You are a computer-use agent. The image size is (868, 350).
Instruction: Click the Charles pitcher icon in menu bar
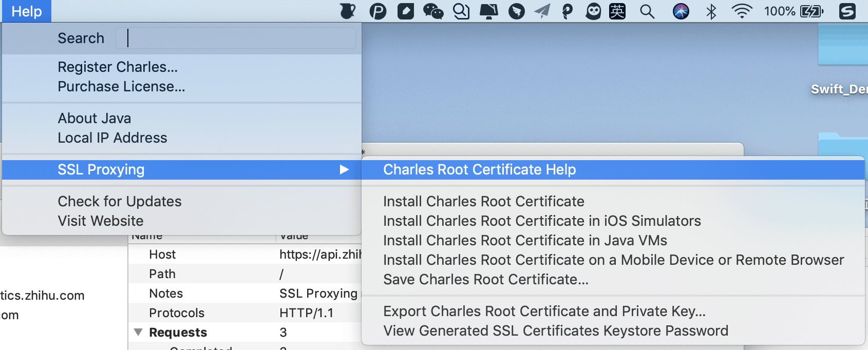[348, 11]
